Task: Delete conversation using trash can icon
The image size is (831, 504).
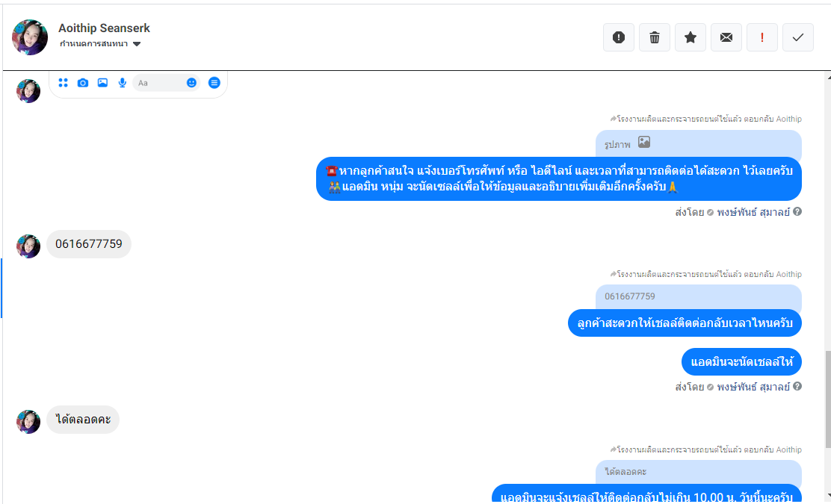Action: (655, 37)
